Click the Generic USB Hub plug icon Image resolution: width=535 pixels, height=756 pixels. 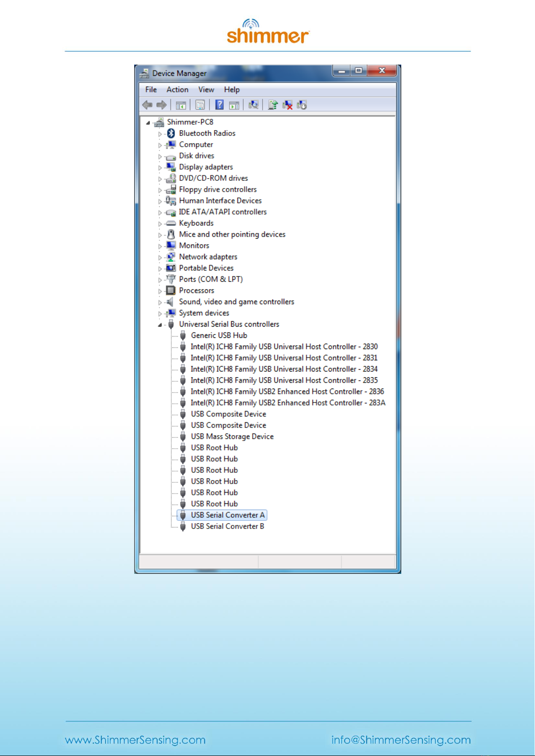[183, 335]
